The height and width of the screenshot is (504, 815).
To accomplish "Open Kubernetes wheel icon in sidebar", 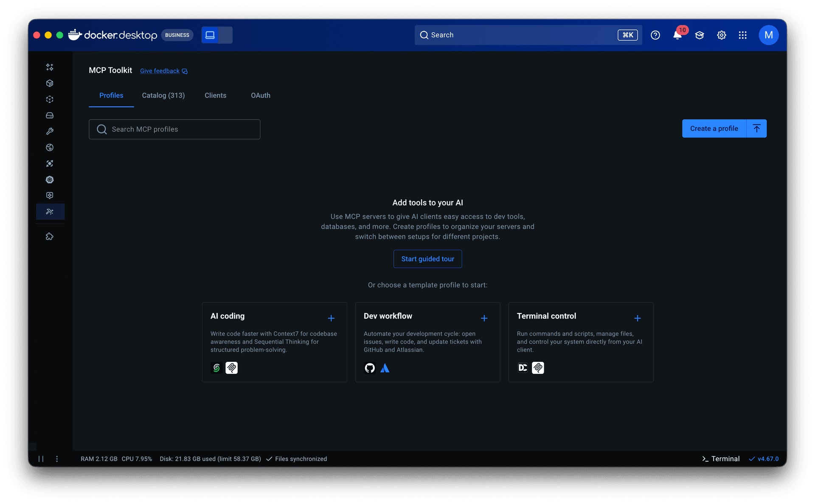I will [x=50, y=179].
